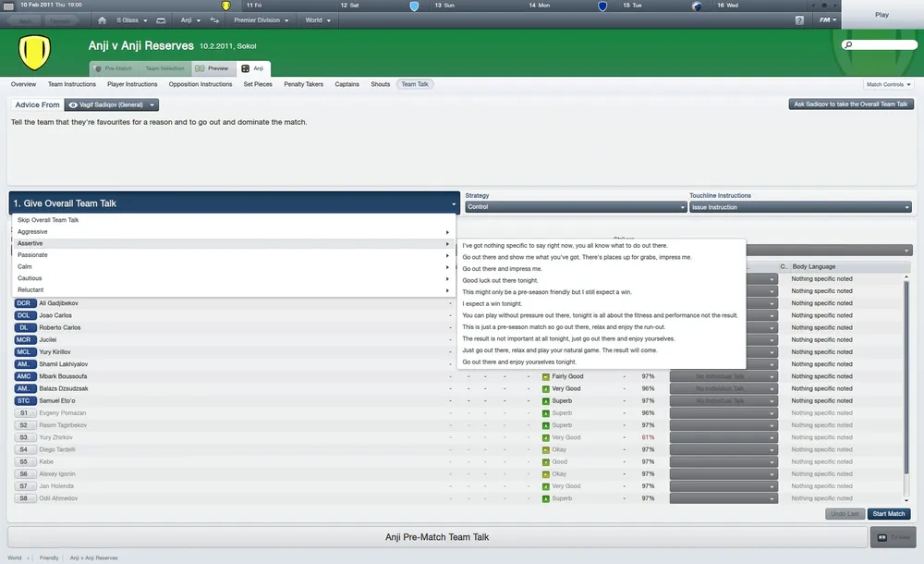
Task: Click the magnifier icon in the search box
Action: (847, 44)
